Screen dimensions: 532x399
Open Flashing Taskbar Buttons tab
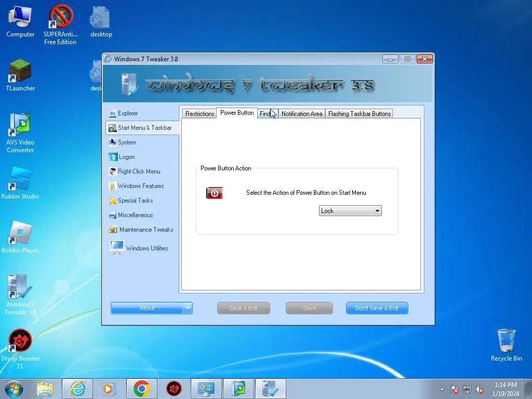360,114
